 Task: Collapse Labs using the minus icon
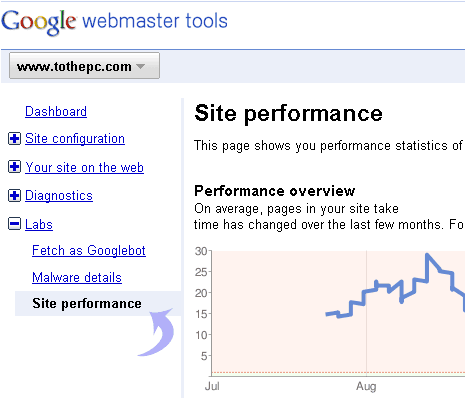pos(14,224)
